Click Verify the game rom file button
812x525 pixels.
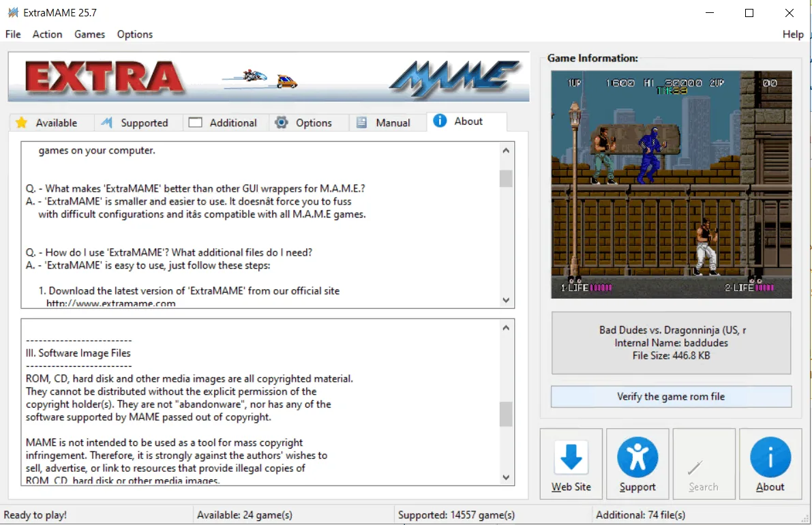671,397
